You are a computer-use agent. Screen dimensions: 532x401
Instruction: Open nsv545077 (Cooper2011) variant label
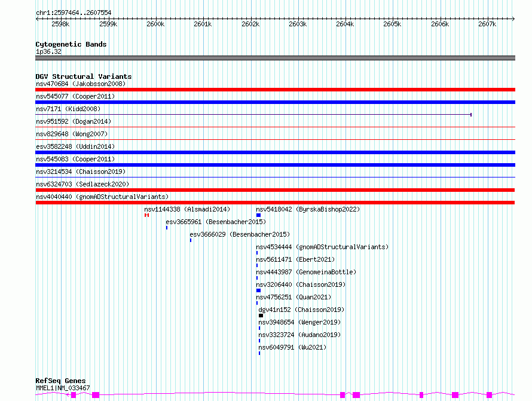pos(75,96)
